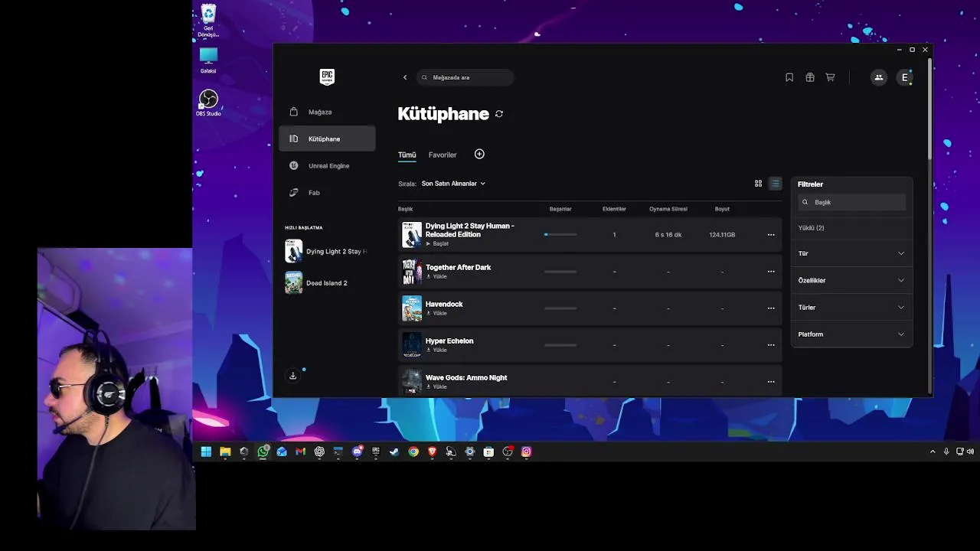Click Dying Light 2 achievements progress bar
Image resolution: width=980 pixels, height=551 pixels.
[560, 234]
